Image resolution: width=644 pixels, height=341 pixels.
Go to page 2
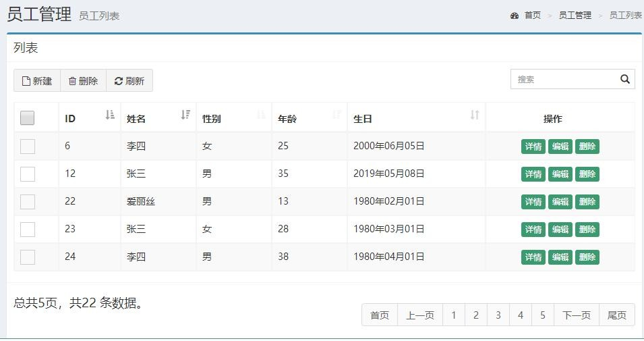click(x=476, y=315)
